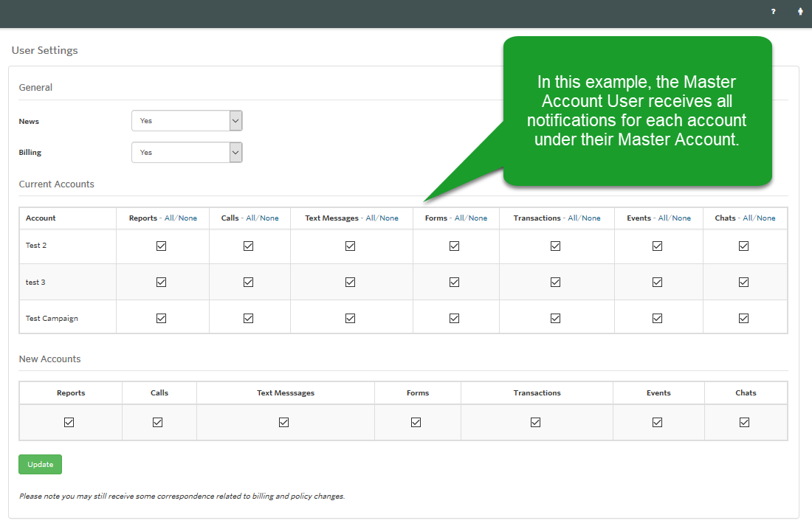
Task: Open the user profile icon
Action: coord(800,12)
